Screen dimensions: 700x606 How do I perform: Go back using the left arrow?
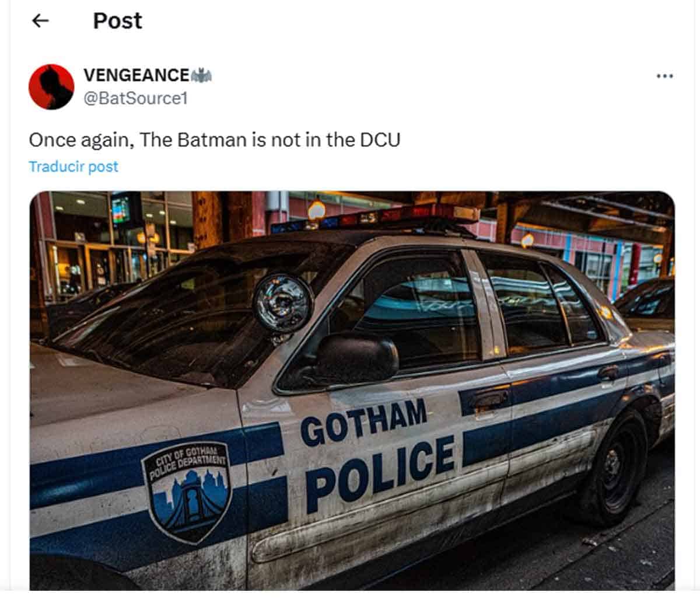(40, 21)
